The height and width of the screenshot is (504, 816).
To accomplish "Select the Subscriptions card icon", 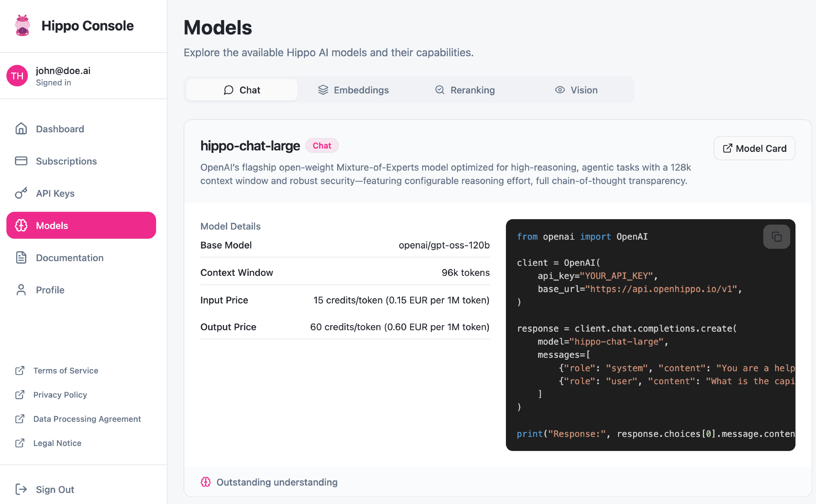I will (21, 161).
